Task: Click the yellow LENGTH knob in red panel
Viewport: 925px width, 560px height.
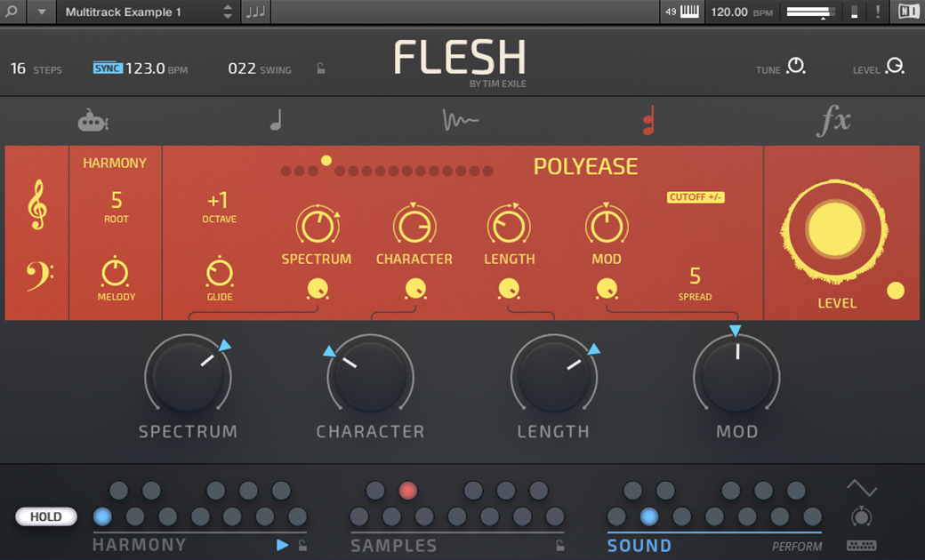Action: pos(509,226)
